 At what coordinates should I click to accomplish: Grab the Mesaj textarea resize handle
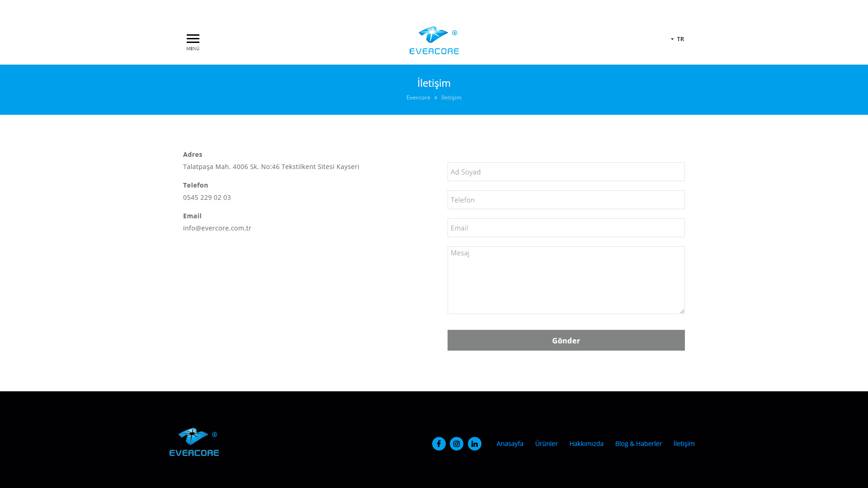(x=682, y=311)
